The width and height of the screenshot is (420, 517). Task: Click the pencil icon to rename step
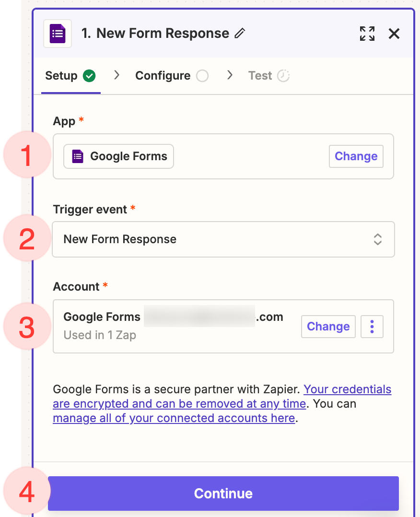click(x=240, y=34)
